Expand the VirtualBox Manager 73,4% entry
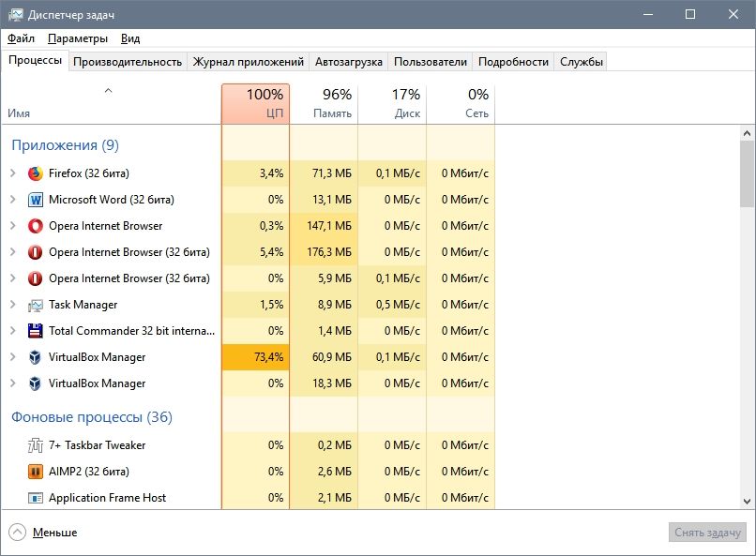This screenshot has height=556, width=756. (12, 357)
